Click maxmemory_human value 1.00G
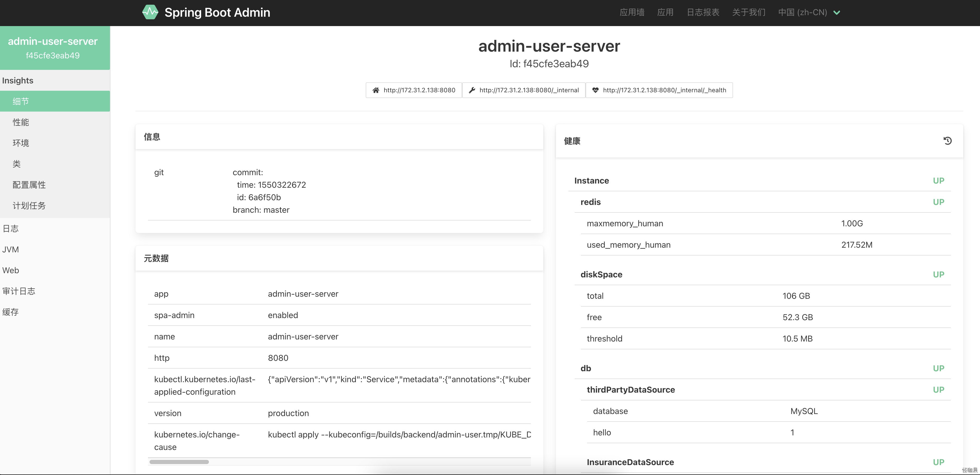Viewport: 980px width, 475px height. pyautogui.click(x=852, y=223)
